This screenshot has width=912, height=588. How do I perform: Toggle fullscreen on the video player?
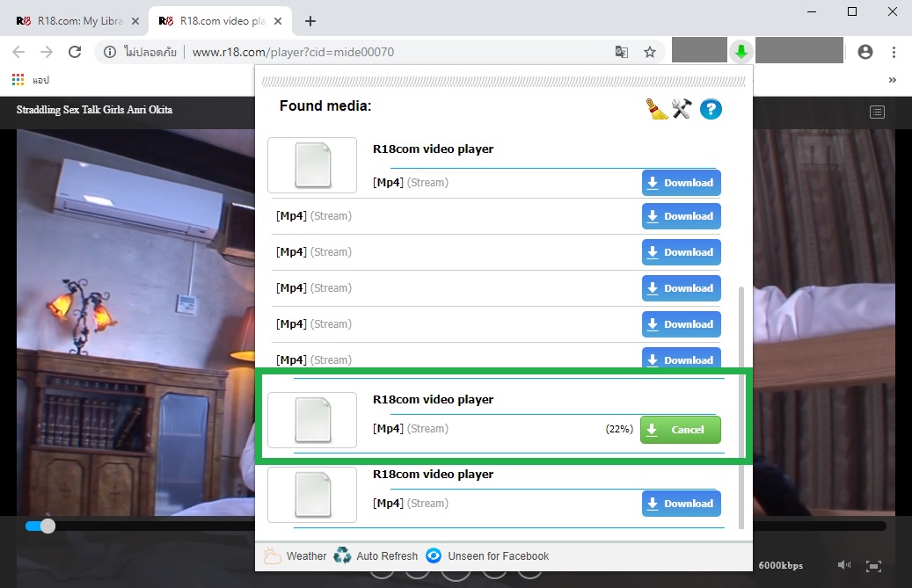[x=873, y=566]
